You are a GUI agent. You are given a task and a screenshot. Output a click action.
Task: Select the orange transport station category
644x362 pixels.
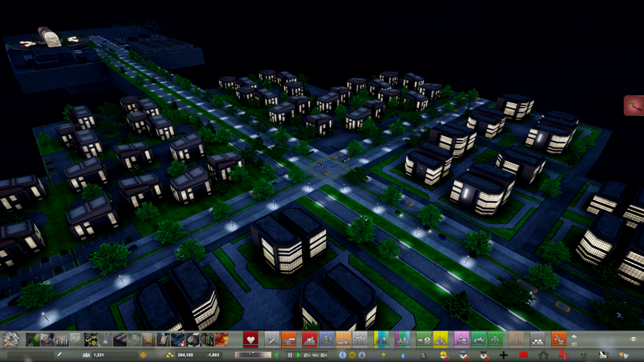click(288, 340)
